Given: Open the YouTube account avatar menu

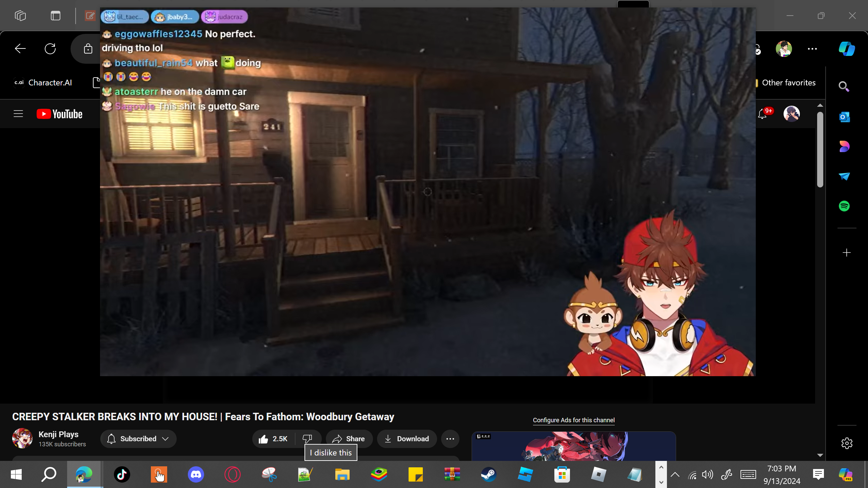Looking at the screenshot, I should (x=792, y=114).
